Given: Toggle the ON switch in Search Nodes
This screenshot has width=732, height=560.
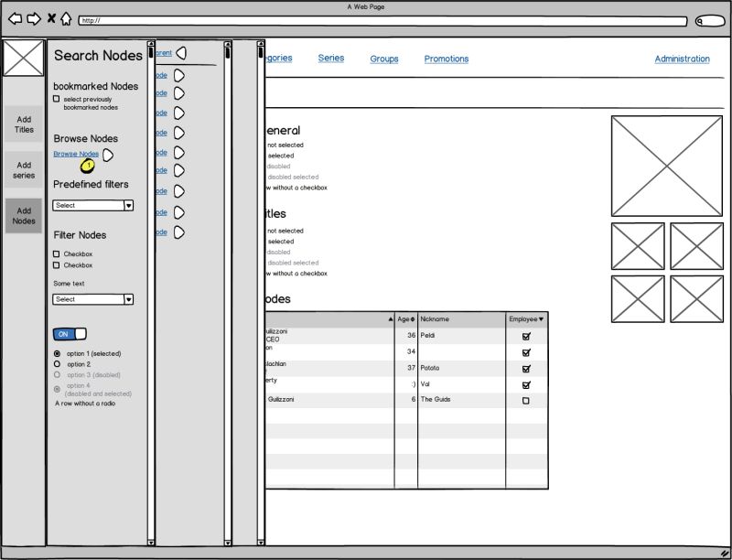Looking at the screenshot, I should (70, 334).
